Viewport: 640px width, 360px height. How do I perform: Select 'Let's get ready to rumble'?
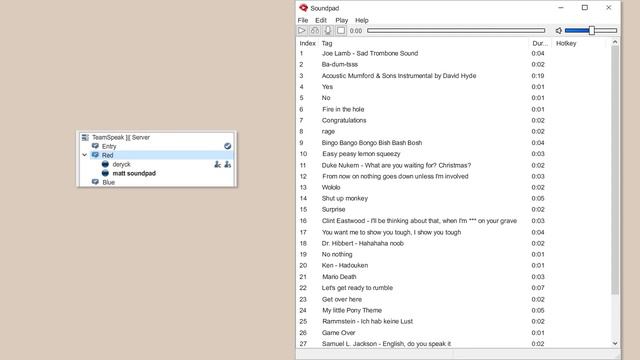[357, 288]
